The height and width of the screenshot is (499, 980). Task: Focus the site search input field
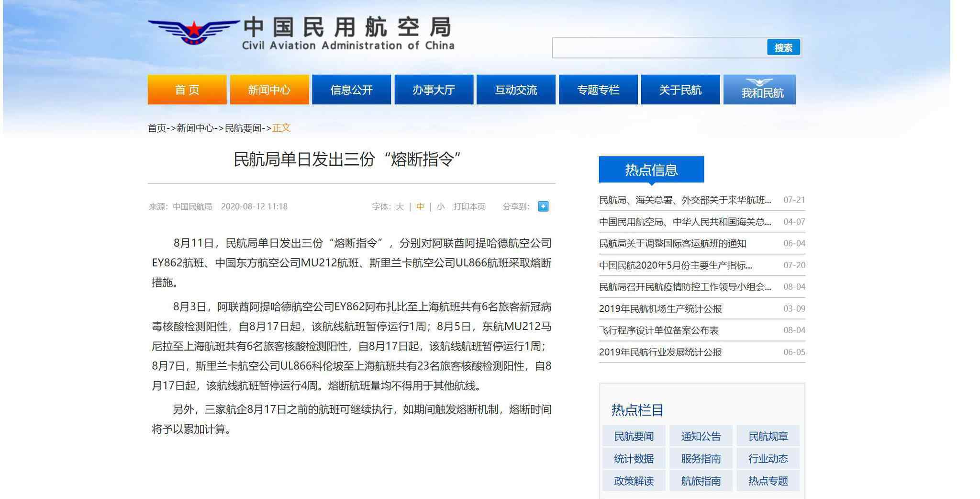pos(660,48)
